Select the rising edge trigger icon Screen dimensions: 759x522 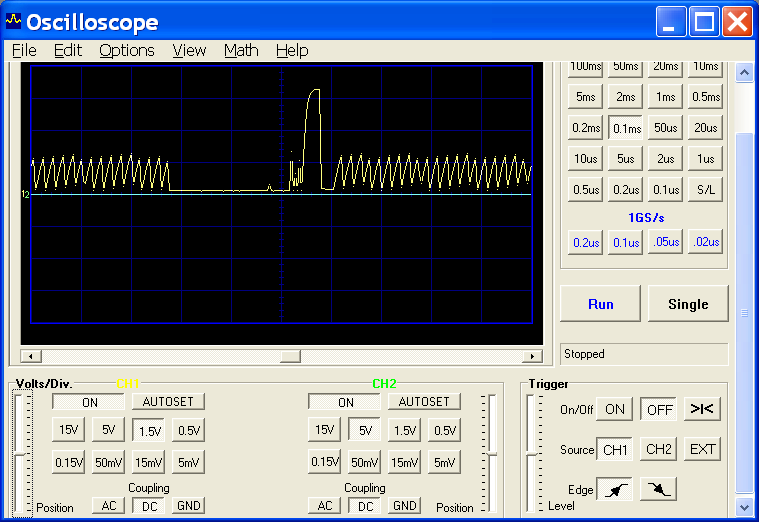coord(613,489)
